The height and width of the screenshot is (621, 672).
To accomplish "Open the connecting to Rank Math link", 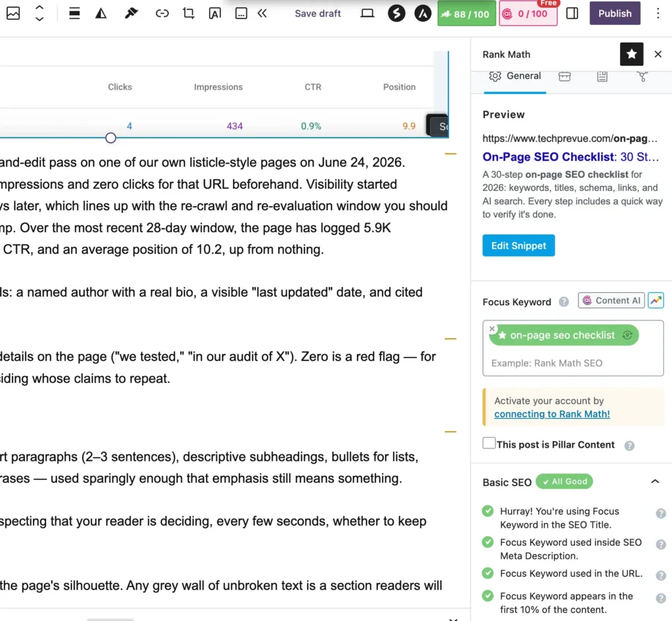I will tap(552, 414).
